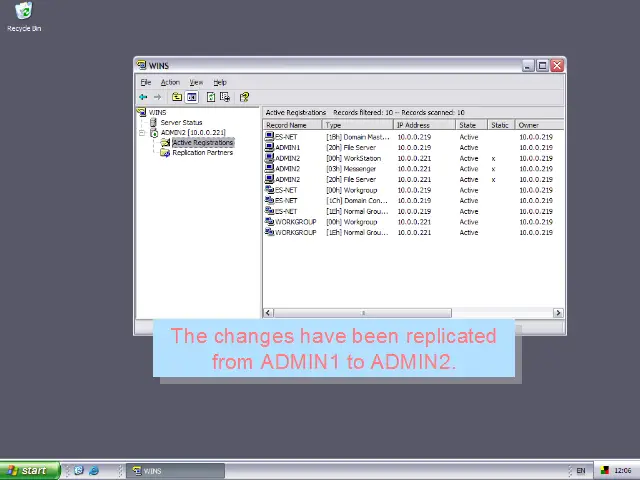Sort by the IP Address column header

[x=424, y=125]
